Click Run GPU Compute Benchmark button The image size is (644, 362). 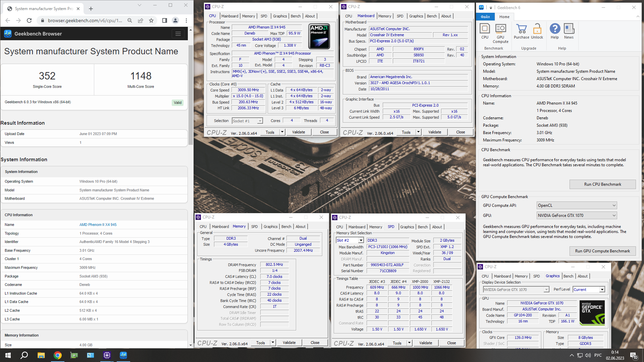602,251
